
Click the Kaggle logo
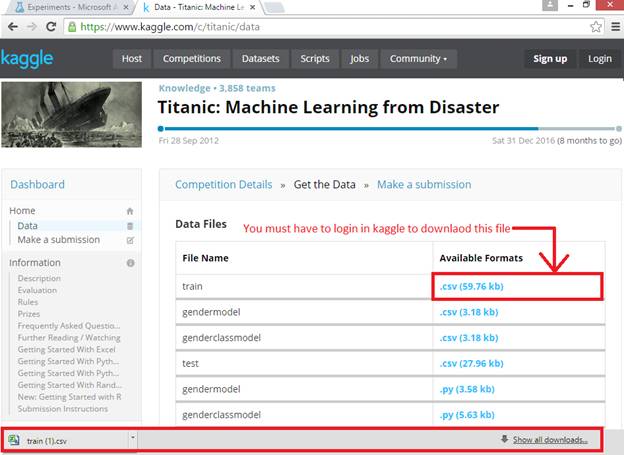(x=27, y=59)
